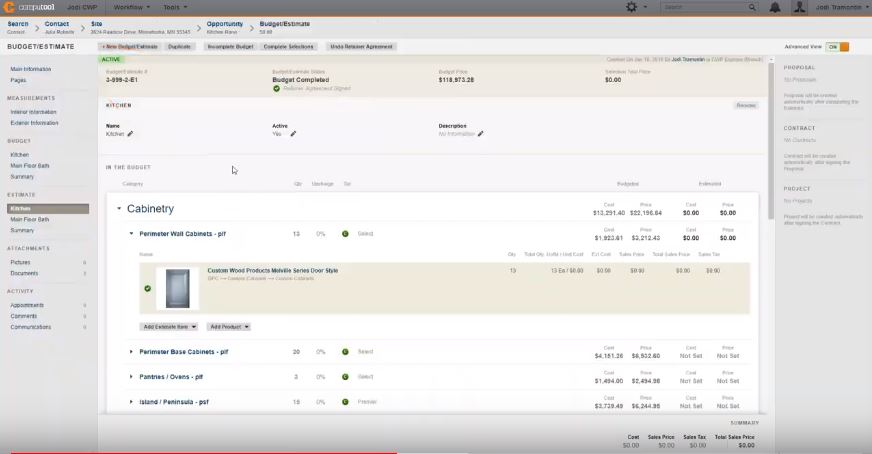Click the Undo Retainer Agreement button
The width and height of the screenshot is (872, 454).
[x=360, y=47]
